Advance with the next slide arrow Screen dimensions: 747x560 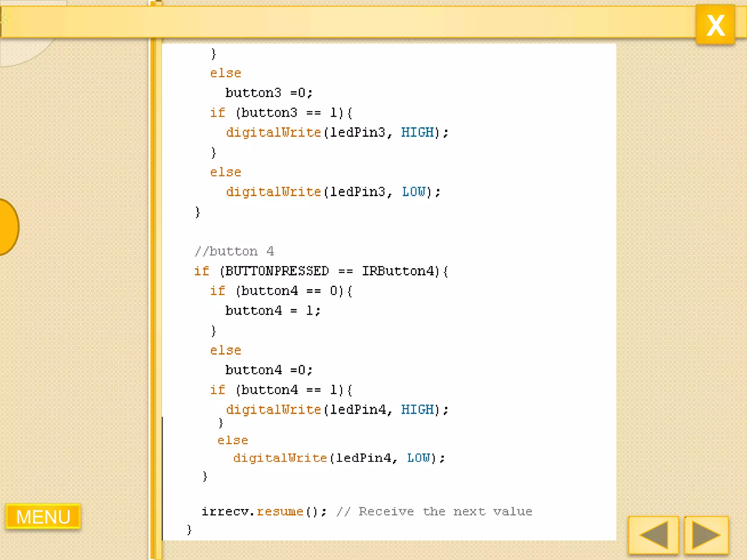[706, 534]
